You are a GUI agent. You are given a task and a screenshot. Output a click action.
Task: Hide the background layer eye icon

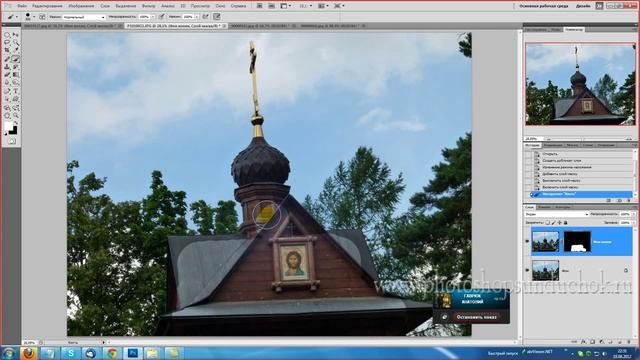point(527,270)
